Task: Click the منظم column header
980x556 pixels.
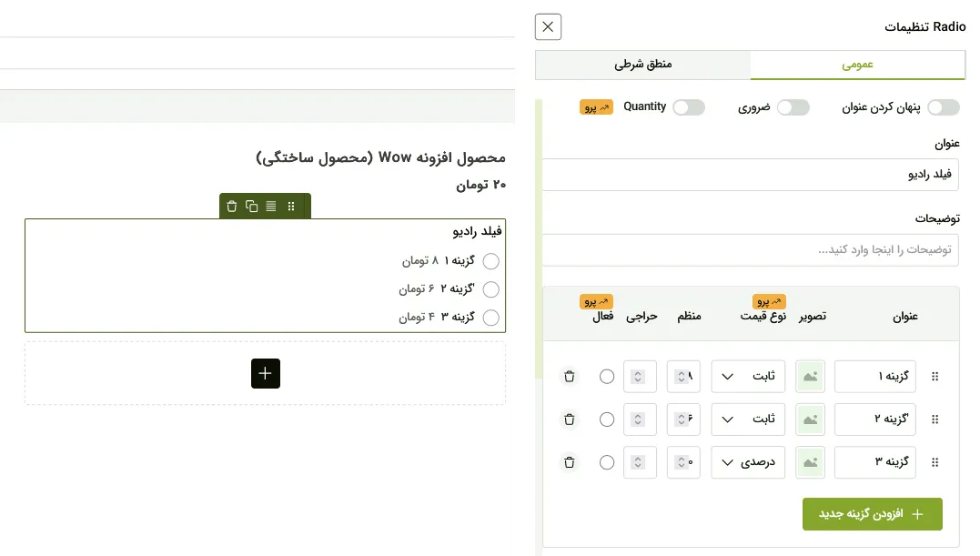Action: pos(689,316)
